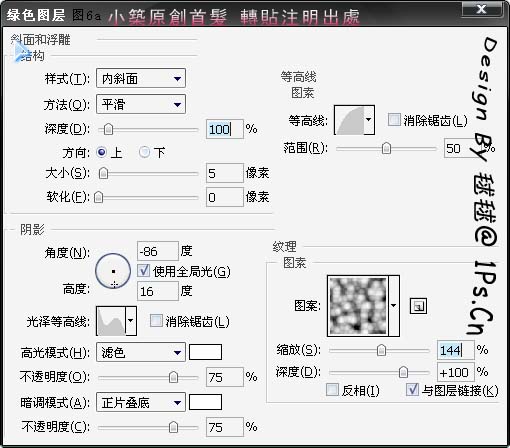Screen dimensions: 510x448
Task: Open the 高光模式 blend mode dropdown
Action: 141,352
